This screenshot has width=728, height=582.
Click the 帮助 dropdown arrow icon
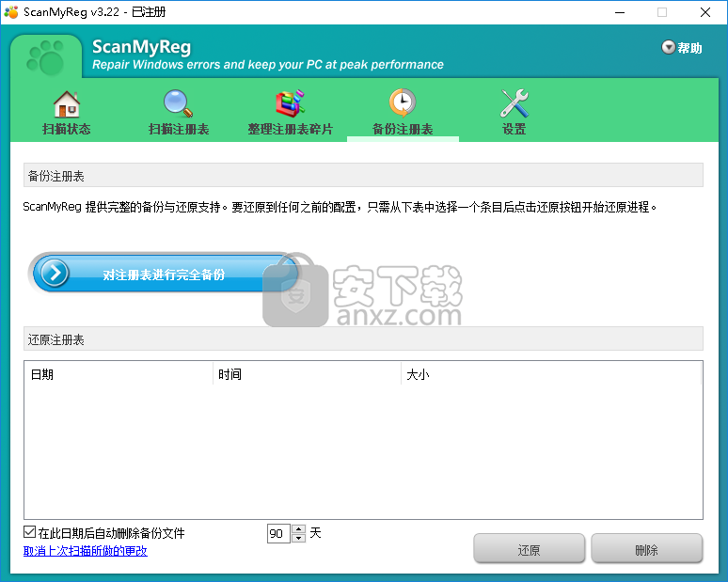668,47
